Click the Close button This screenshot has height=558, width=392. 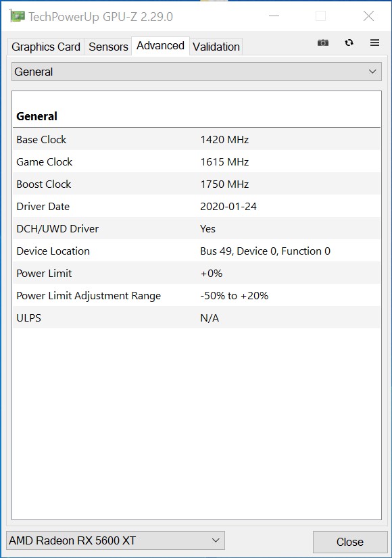350,542
